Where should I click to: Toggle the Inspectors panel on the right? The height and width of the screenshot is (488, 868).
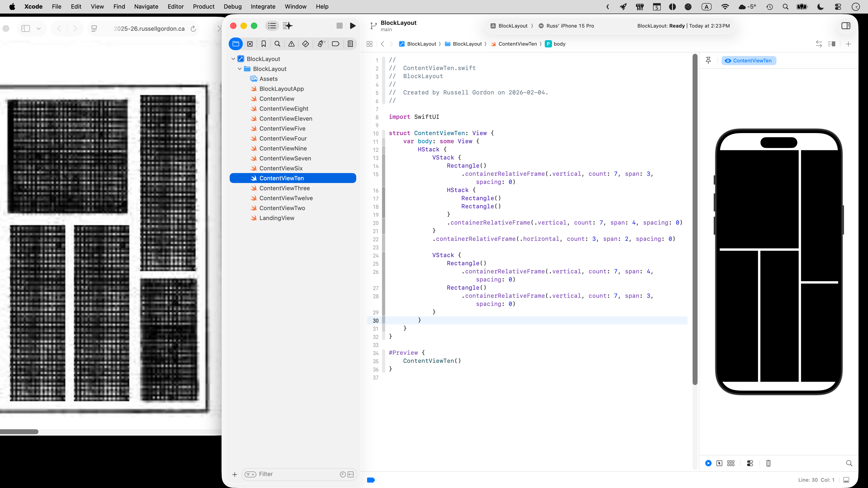(846, 26)
